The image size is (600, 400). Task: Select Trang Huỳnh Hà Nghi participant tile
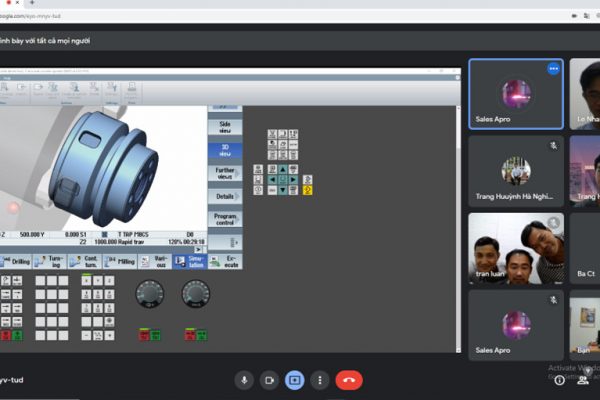click(x=515, y=171)
